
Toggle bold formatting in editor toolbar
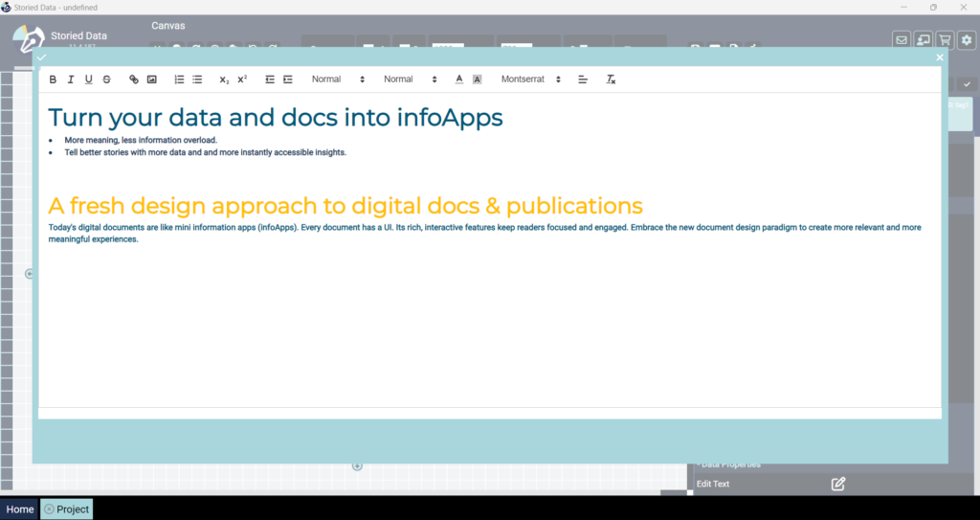click(x=53, y=79)
